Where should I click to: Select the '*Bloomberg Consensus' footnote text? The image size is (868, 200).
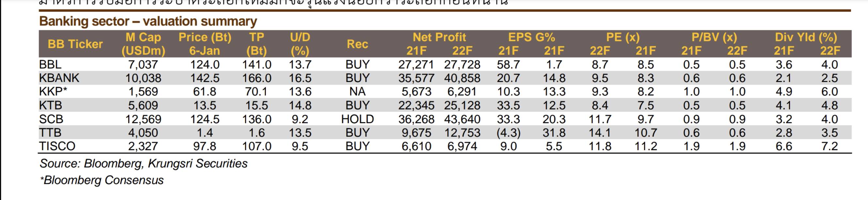[102, 180]
